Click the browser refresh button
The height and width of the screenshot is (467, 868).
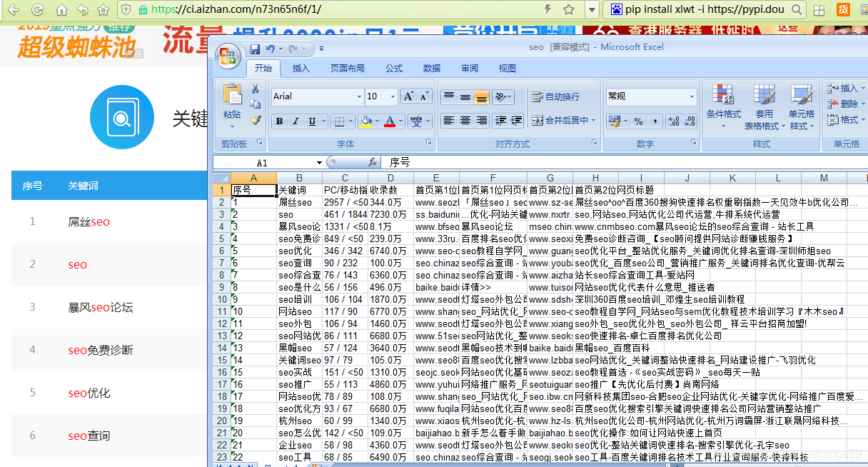pos(37,10)
